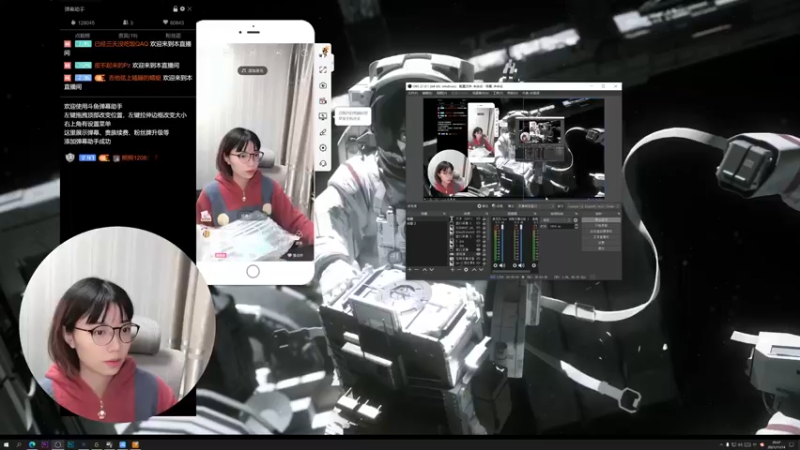Move scene up with arrow icon
800x450 pixels.
pos(424,269)
